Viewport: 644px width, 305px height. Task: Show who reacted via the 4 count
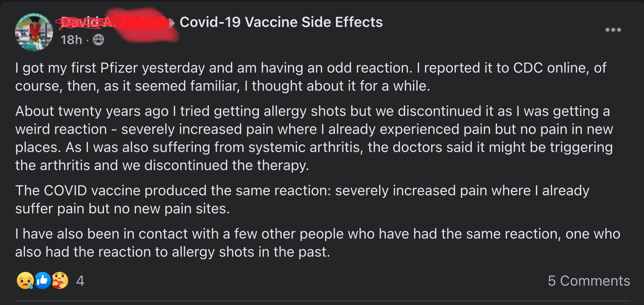80,281
